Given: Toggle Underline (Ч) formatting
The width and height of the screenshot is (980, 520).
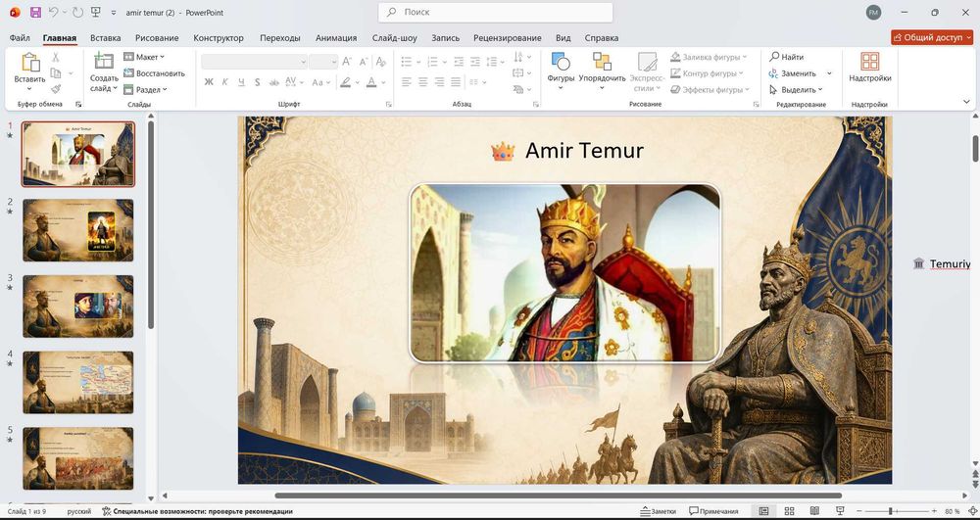Looking at the screenshot, I should 241,82.
